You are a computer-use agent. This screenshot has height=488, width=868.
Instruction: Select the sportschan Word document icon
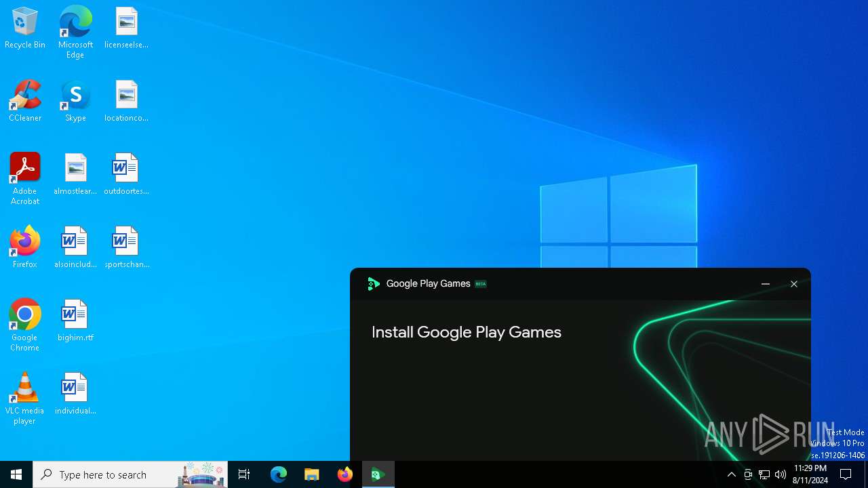[x=126, y=247]
